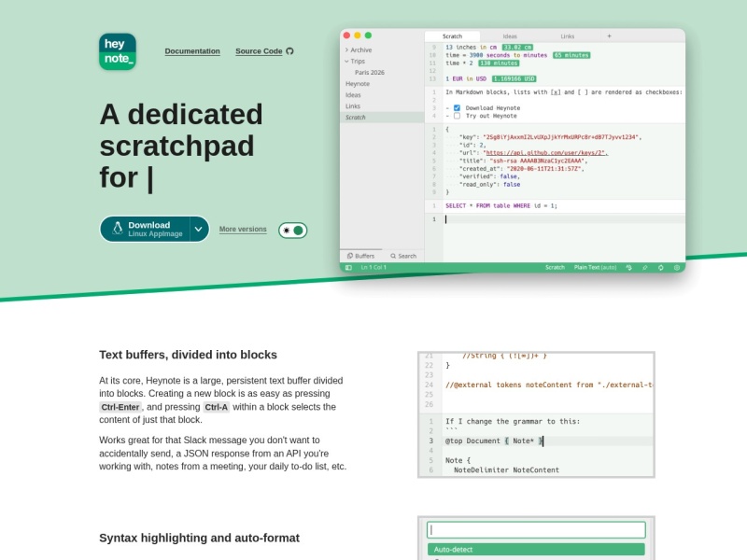This screenshot has height=560, width=747.
Task: Add new tab with plus icon
Action: tap(609, 36)
